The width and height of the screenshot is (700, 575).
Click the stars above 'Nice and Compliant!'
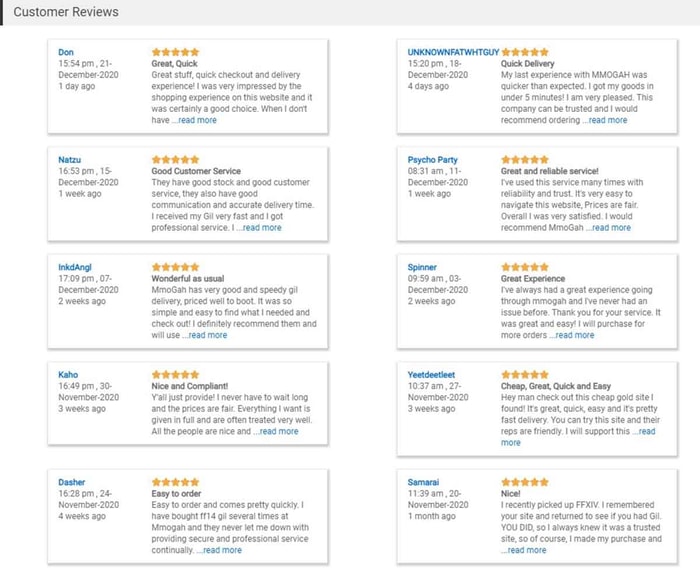pyautogui.click(x=175, y=375)
